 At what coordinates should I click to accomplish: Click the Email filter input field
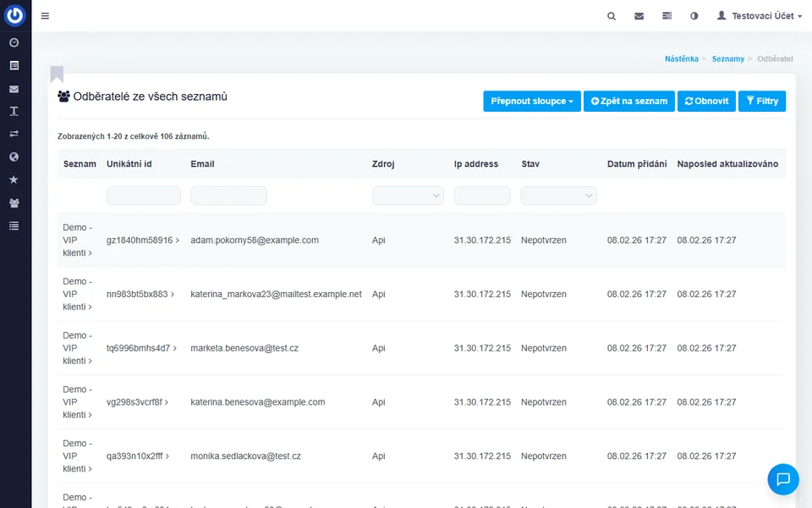pyautogui.click(x=228, y=196)
